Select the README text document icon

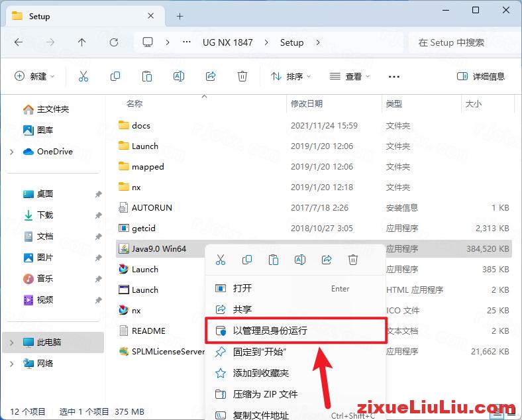[x=123, y=331]
